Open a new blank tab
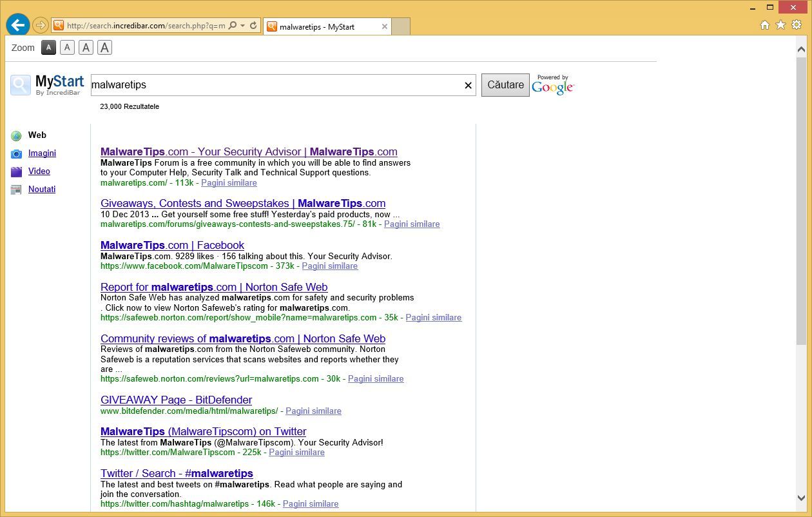 point(400,26)
